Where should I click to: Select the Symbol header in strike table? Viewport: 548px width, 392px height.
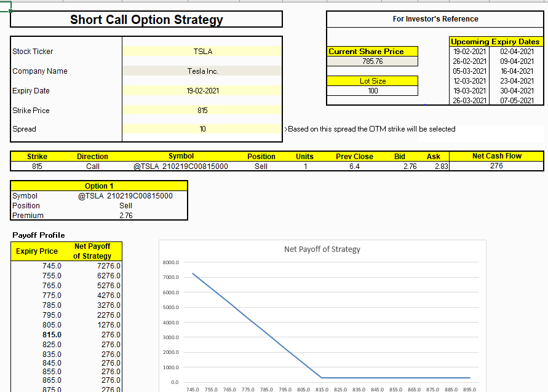click(181, 157)
